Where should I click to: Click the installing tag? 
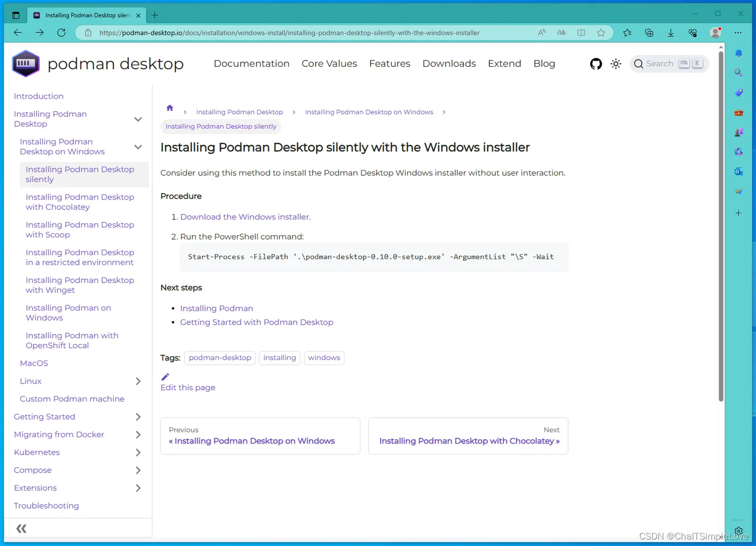(280, 358)
